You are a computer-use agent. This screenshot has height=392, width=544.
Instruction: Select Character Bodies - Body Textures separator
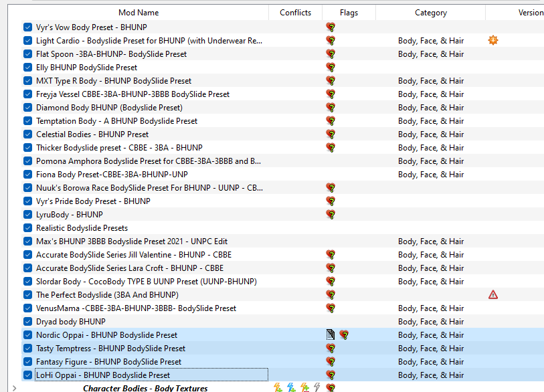[x=145, y=388]
